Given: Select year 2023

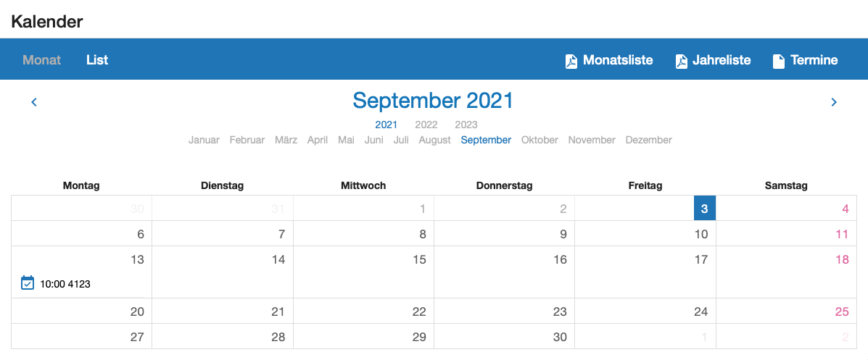Looking at the screenshot, I should coord(466,125).
